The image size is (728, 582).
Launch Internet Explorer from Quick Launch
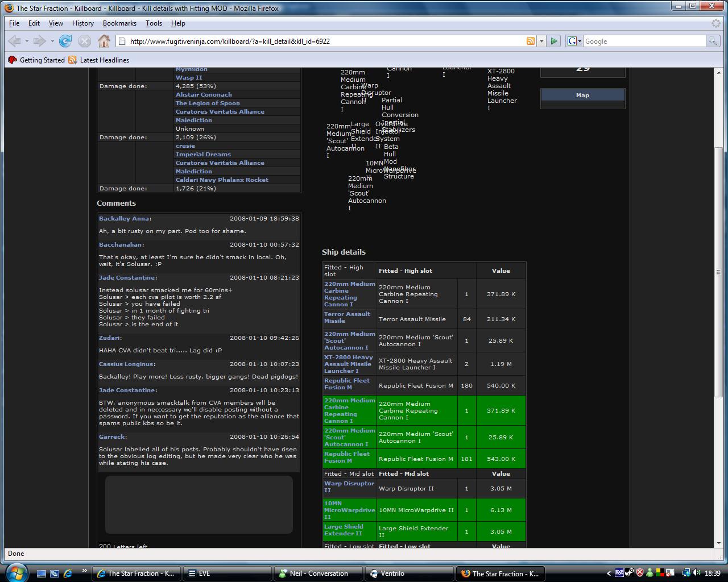click(x=68, y=573)
